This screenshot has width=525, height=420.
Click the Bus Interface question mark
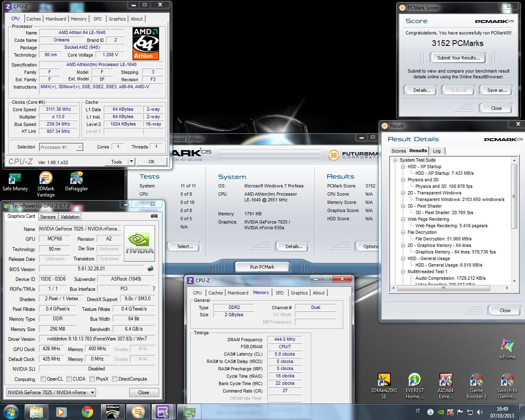point(154,289)
